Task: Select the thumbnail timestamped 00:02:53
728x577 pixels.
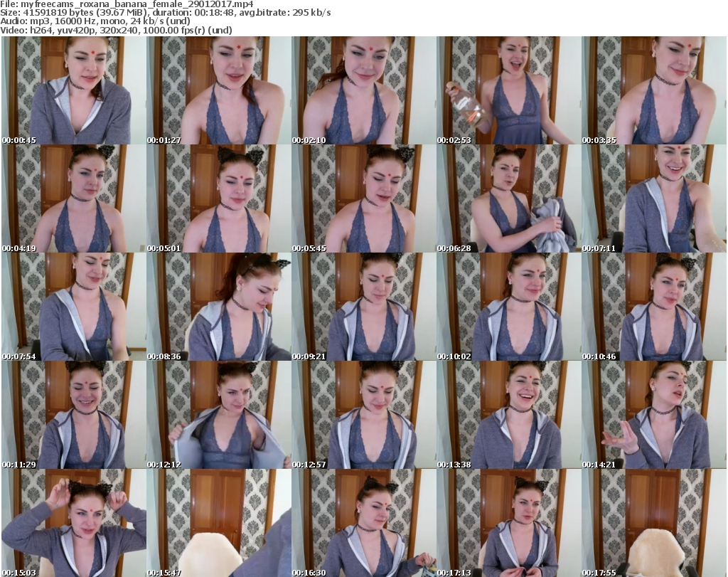Action: 509,90
